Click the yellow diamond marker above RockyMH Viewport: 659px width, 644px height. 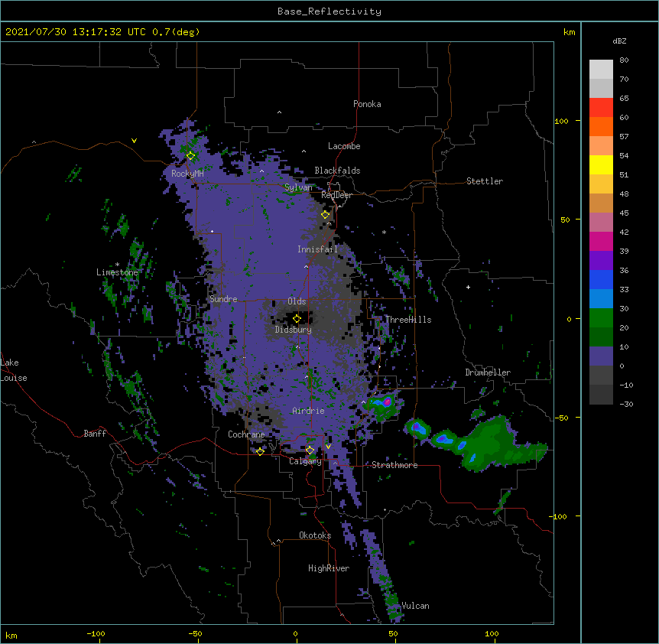tap(190, 156)
